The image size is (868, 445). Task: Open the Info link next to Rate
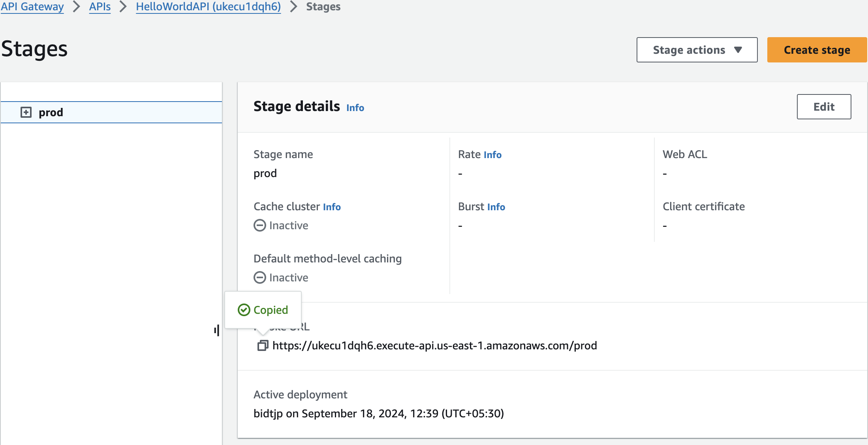coord(492,155)
